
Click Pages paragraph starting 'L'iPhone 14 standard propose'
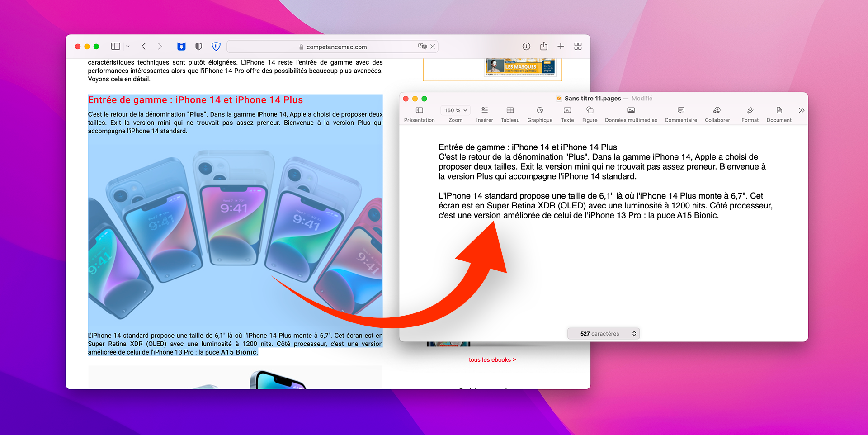point(605,206)
